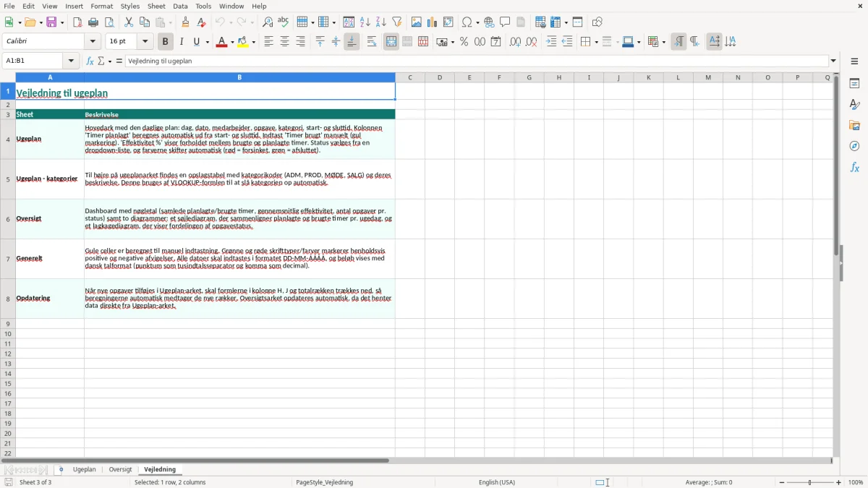Toggle Bold formatting
The image size is (868, 488).
click(166, 42)
